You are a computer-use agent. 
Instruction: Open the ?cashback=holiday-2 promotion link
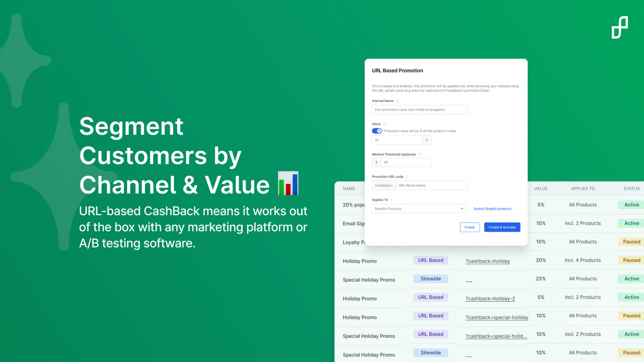(x=491, y=298)
